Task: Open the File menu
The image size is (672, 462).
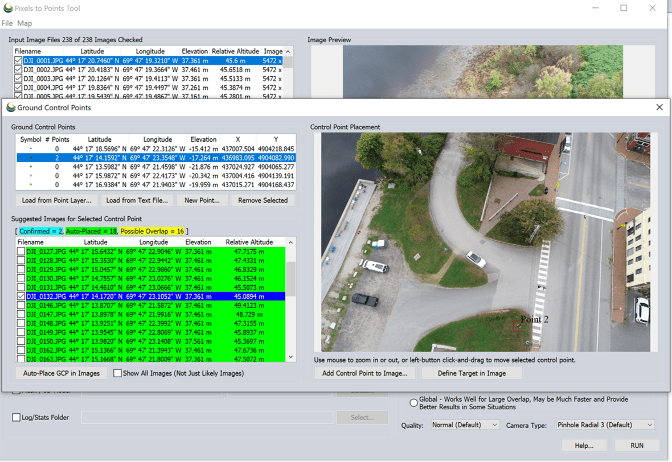Action: coord(7,23)
